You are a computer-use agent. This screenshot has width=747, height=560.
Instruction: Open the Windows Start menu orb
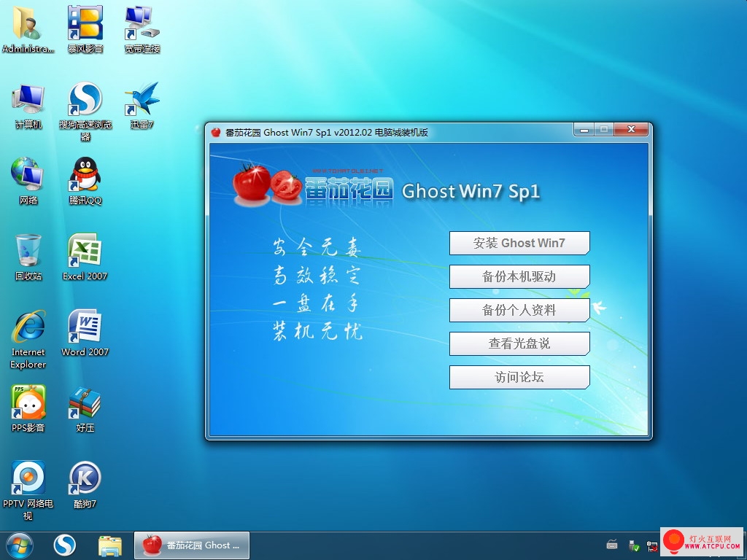[20, 545]
